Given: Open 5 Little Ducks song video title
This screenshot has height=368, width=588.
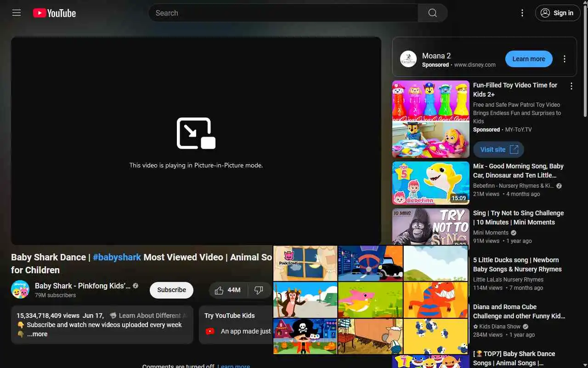Looking at the screenshot, I should coord(517,264).
